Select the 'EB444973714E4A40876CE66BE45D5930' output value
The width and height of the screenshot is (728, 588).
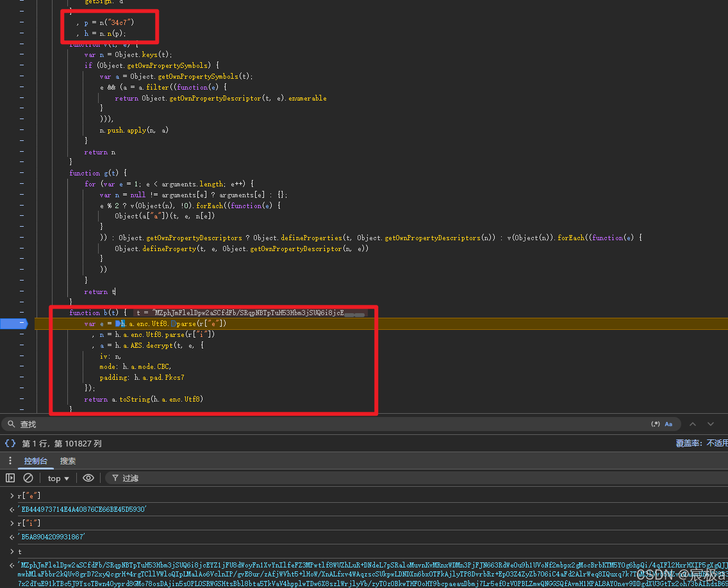point(82,509)
